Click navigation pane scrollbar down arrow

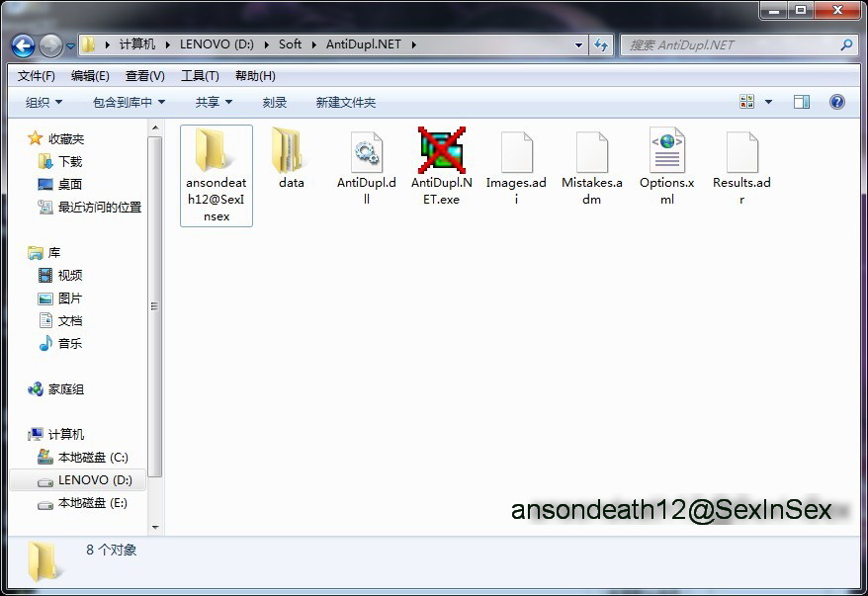pyautogui.click(x=155, y=528)
